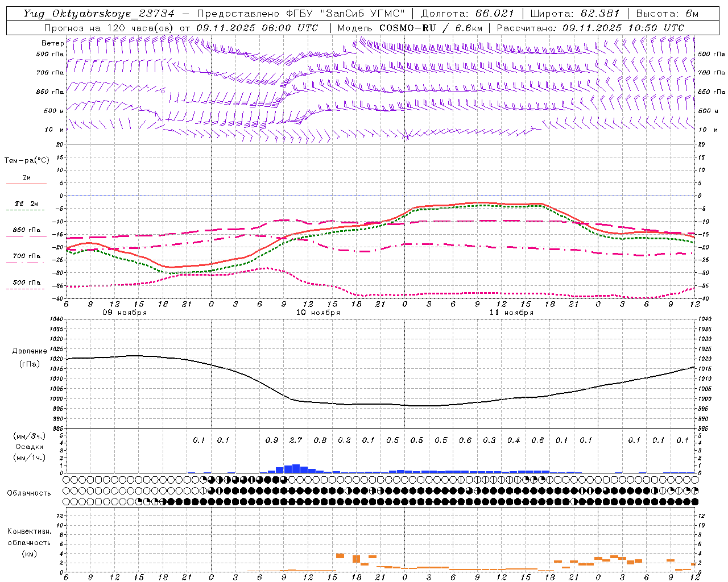Click the 11 ноября date label
The height and width of the screenshot is (582, 728).
coord(511,313)
